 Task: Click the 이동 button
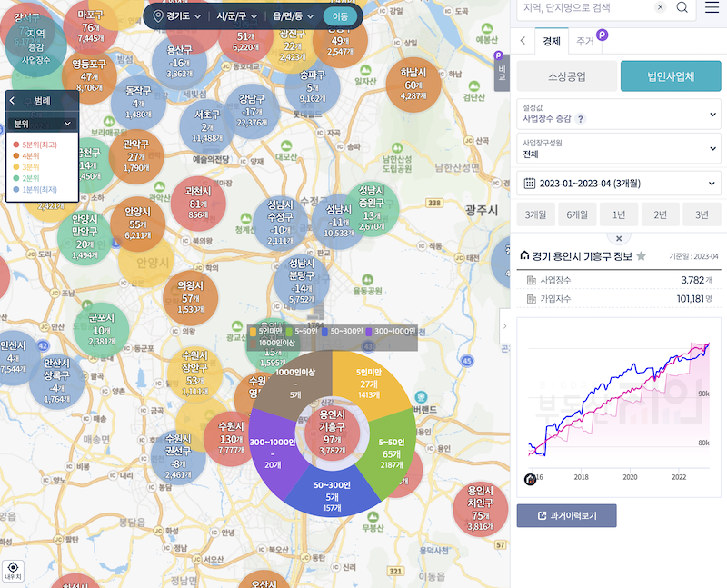(340, 16)
